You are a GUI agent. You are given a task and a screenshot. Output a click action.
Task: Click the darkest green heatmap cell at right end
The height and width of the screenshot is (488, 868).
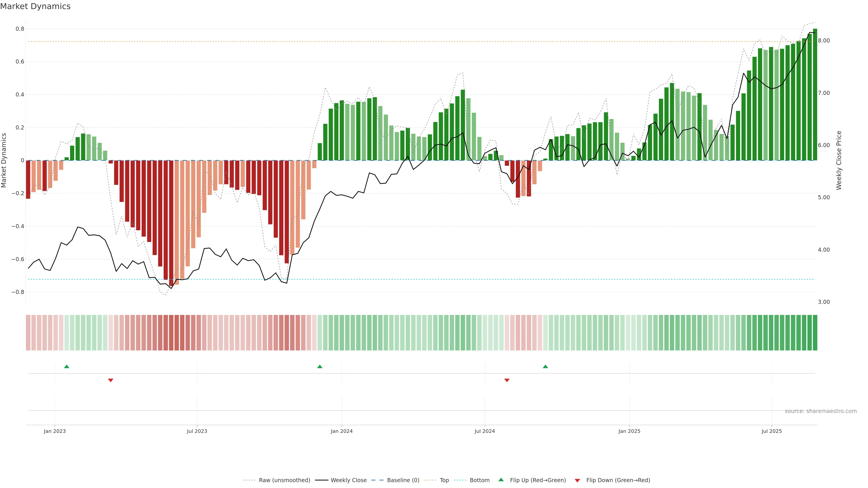pos(815,333)
